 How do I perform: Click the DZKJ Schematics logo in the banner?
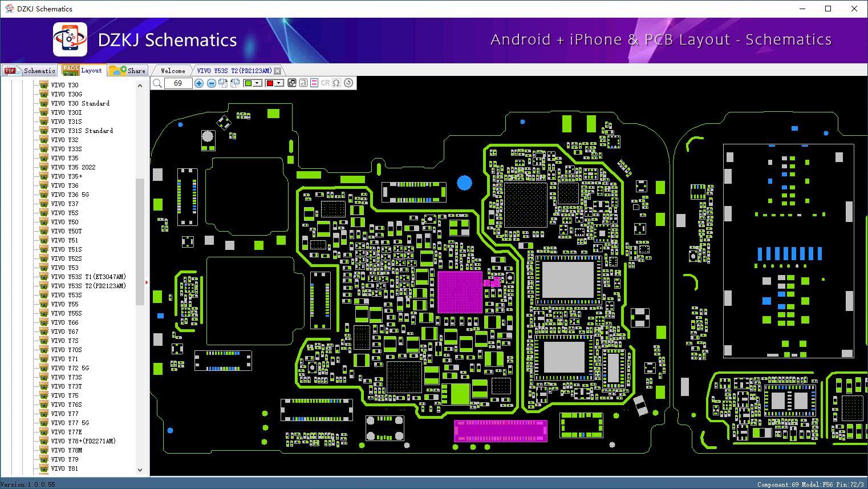click(x=70, y=39)
